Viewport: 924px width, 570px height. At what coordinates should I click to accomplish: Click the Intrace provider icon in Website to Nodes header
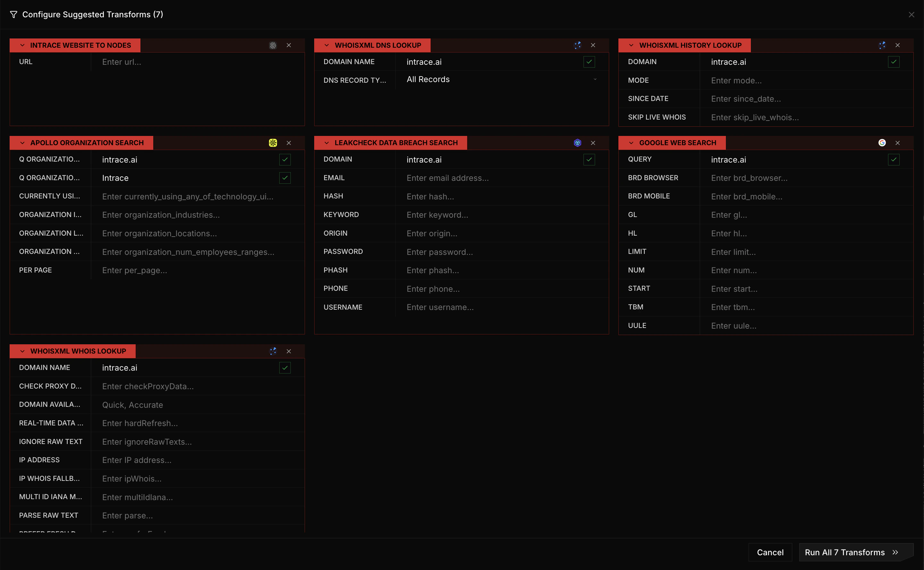(x=273, y=45)
